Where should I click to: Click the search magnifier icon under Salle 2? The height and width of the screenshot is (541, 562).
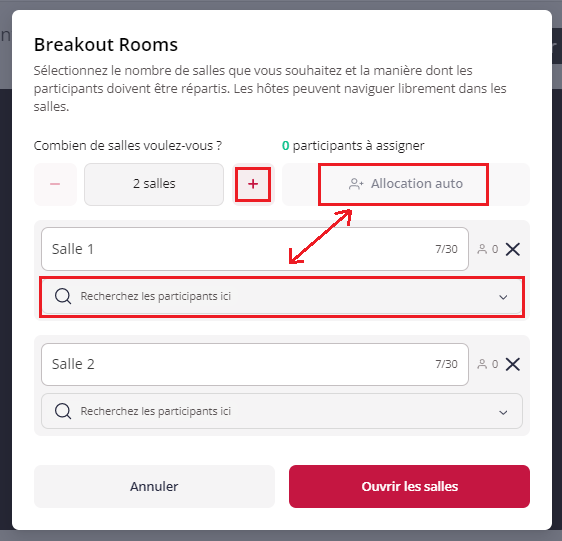[63, 411]
